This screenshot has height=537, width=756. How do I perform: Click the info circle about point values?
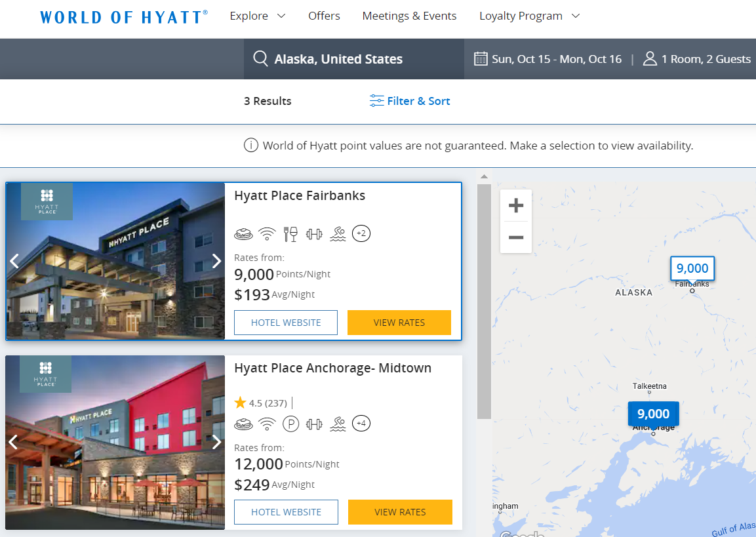tap(250, 145)
